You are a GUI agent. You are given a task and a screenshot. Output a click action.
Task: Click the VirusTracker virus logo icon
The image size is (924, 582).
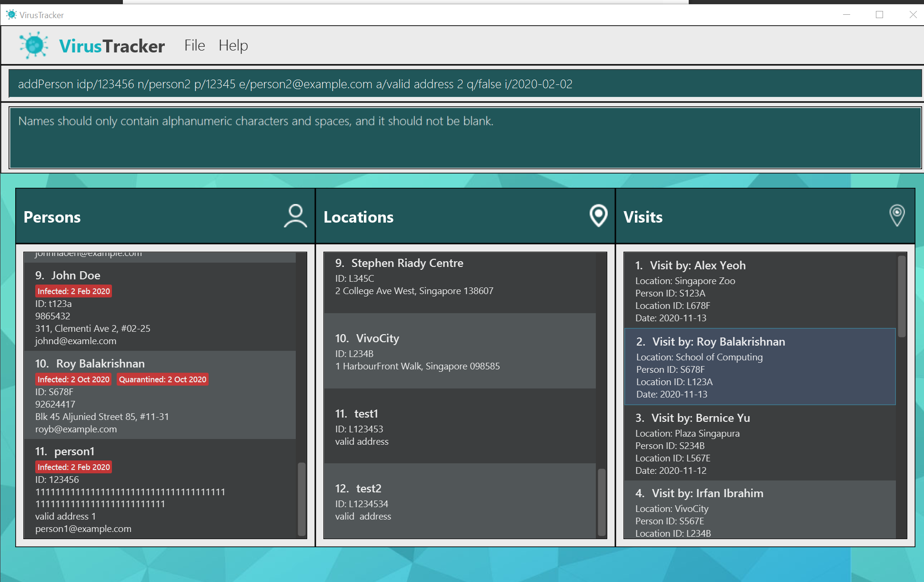pos(33,46)
